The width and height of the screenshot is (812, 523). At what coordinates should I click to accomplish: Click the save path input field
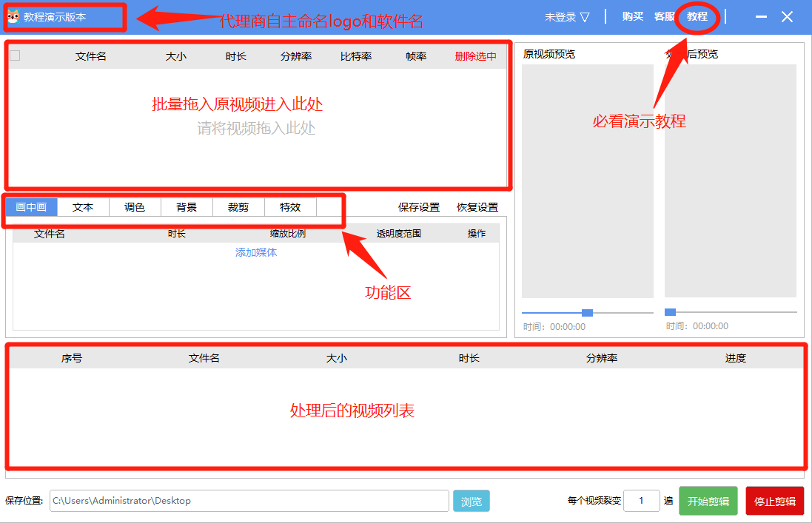pyautogui.click(x=249, y=501)
